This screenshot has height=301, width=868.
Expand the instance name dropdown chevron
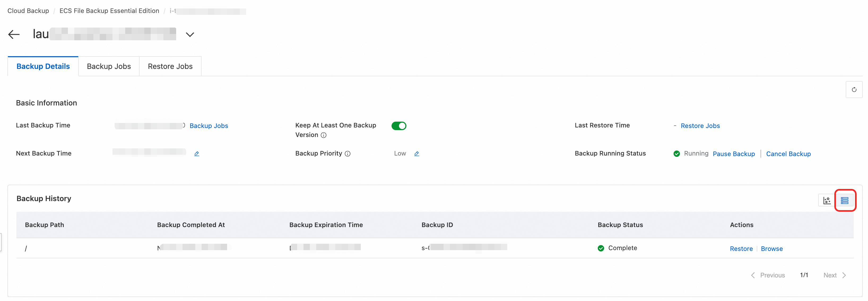(190, 35)
